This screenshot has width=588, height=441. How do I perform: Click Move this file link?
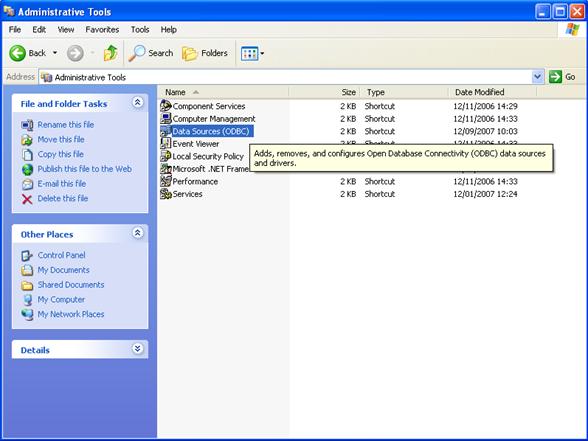coord(61,140)
